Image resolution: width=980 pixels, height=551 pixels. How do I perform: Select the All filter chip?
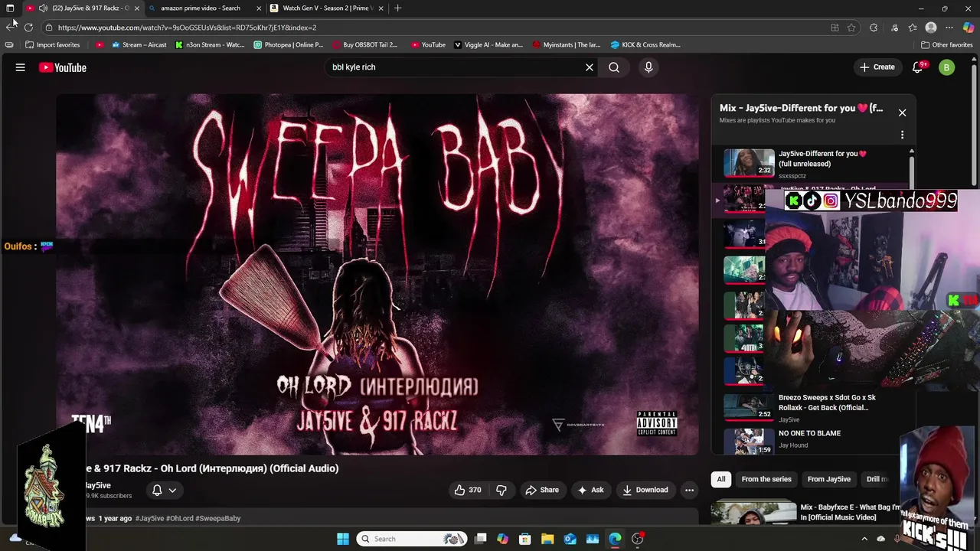[x=720, y=479]
